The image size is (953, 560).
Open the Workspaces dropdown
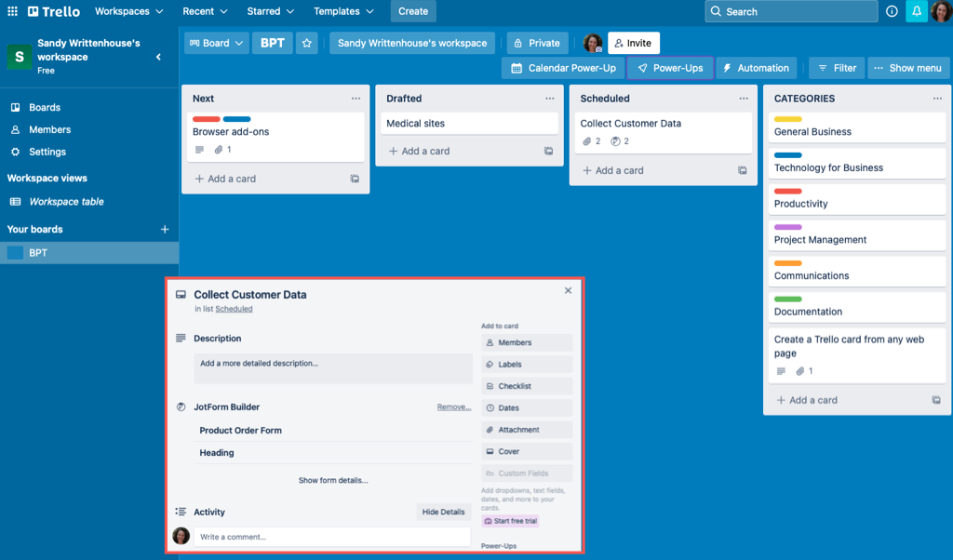(128, 11)
